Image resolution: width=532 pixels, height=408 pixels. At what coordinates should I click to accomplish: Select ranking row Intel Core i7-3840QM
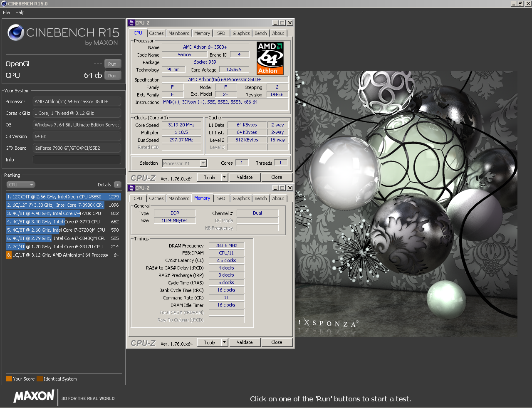point(63,238)
